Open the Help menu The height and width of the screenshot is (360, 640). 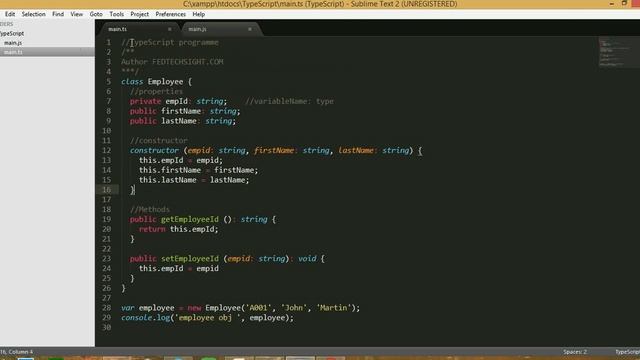199,14
